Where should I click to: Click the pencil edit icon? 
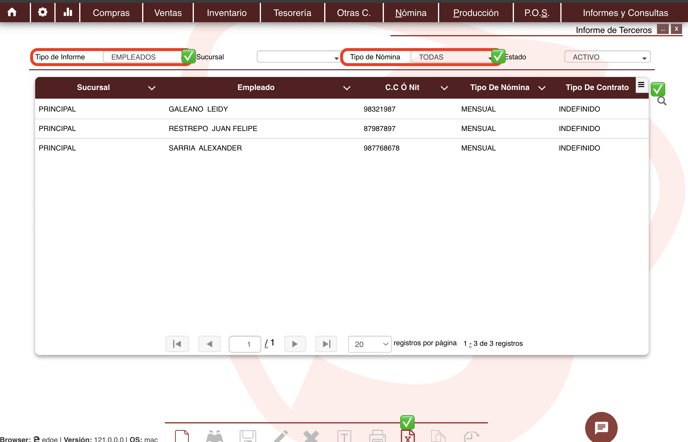tap(280, 436)
